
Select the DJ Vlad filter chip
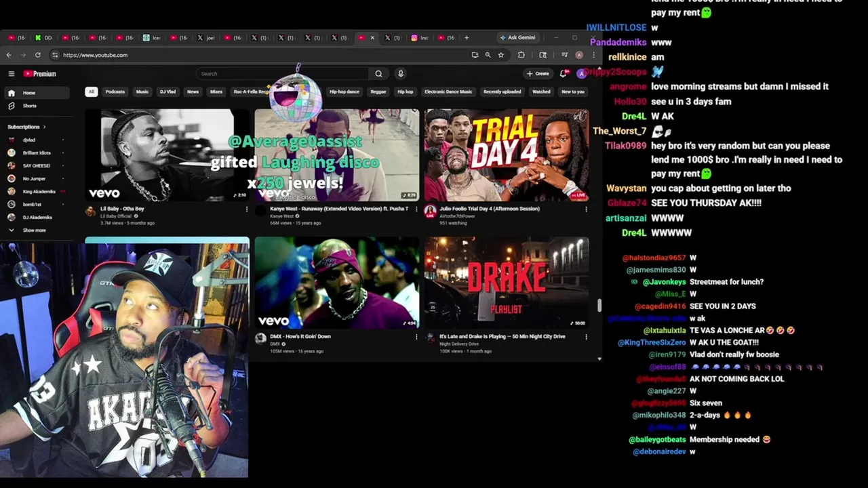[167, 91]
